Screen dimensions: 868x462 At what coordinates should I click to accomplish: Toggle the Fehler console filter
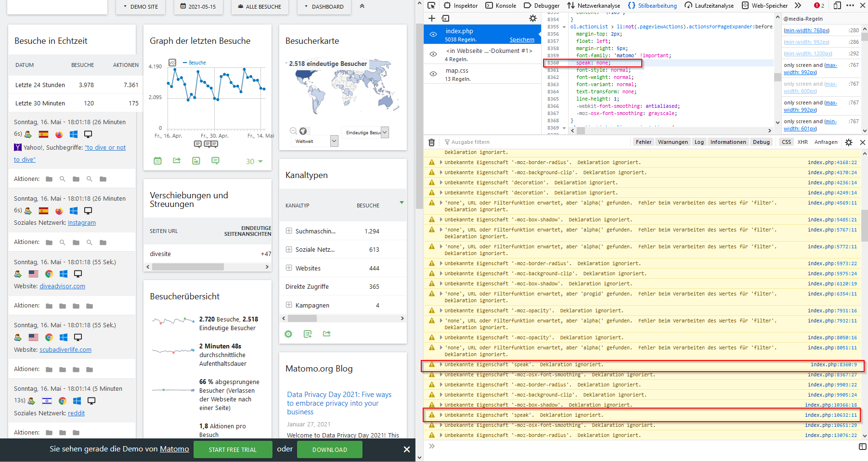(x=644, y=142)
